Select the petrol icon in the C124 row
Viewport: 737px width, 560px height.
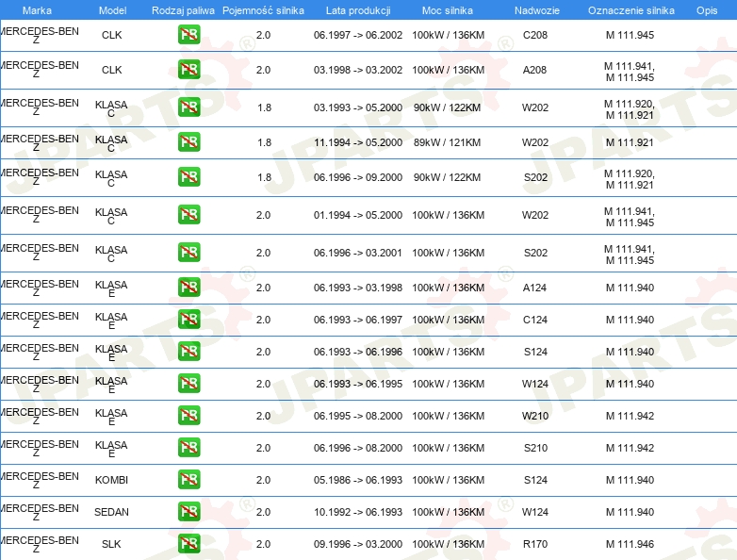tap(188, 320)
